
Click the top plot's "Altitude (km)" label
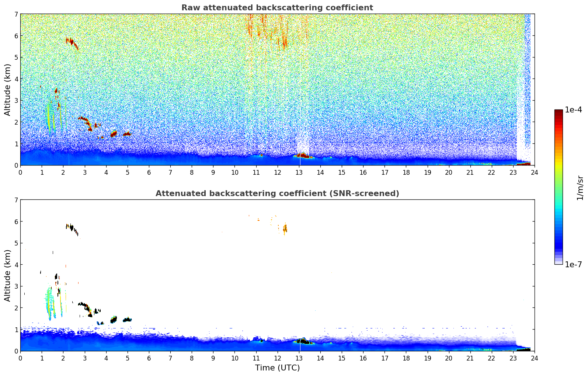[7, 90]
